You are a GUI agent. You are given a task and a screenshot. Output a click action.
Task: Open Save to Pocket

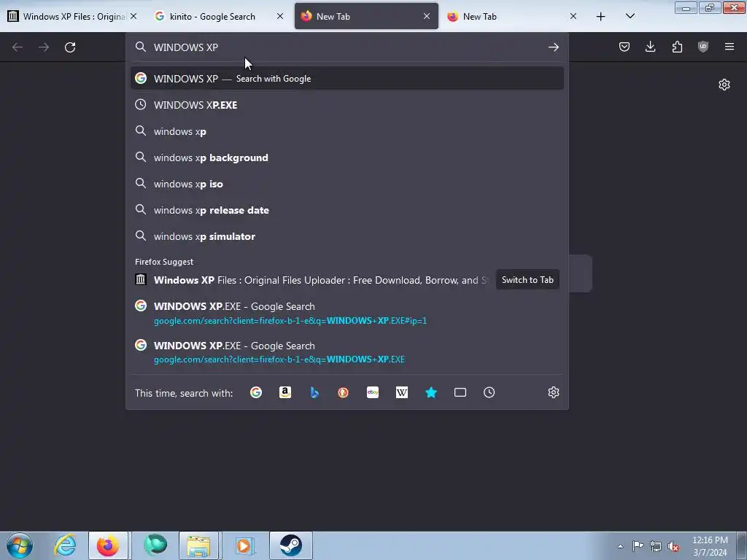[624, 47]
